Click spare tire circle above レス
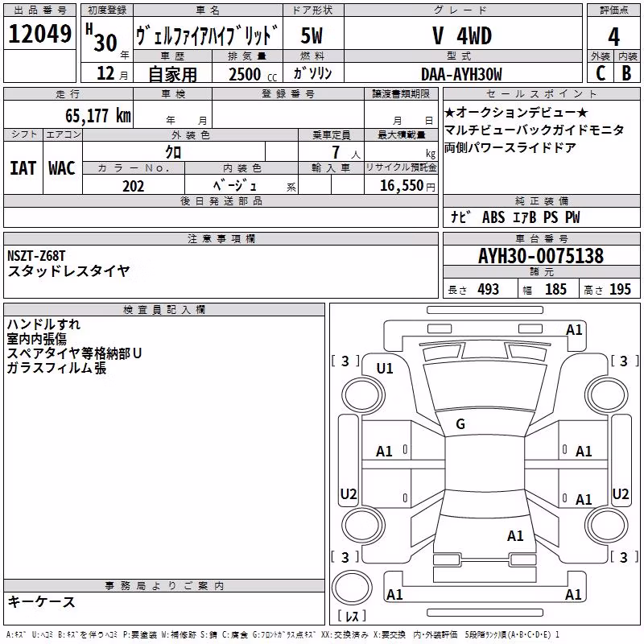 352,587
